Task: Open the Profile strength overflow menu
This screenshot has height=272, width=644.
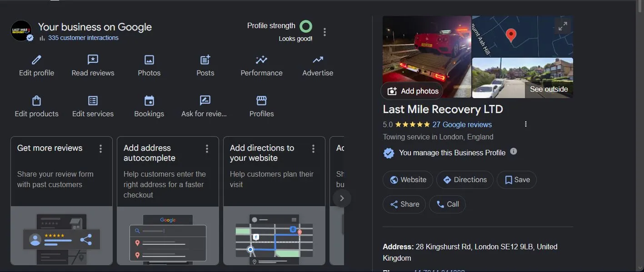Action: click(324, 31)
